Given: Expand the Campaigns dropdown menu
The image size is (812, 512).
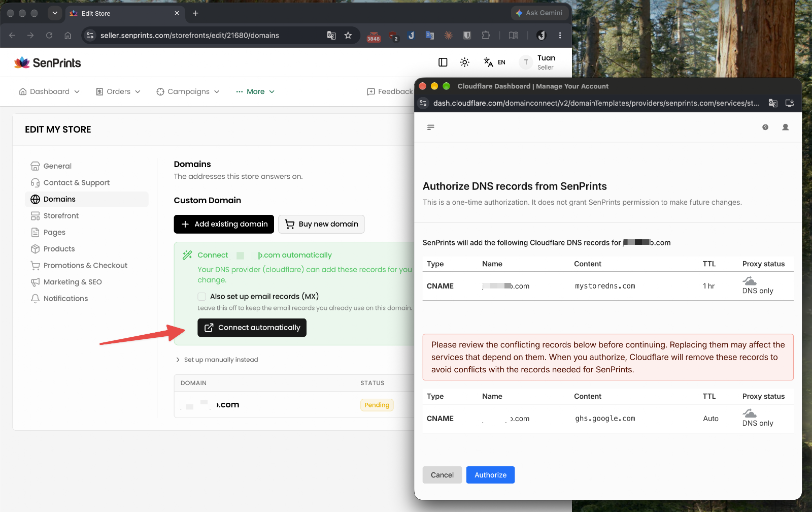Looking at the screenshot, I should point(188,91).
